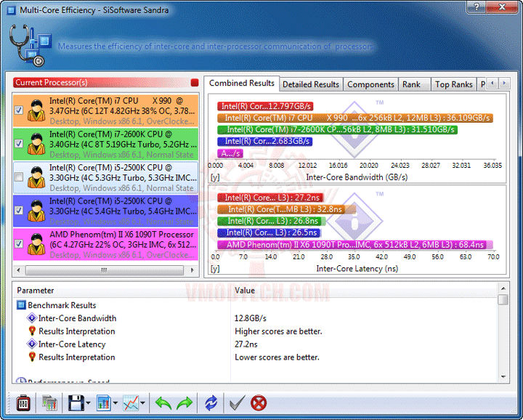Click the blue refresh arrows icon
Screen dimensions: 523x420
coord(211,403)
